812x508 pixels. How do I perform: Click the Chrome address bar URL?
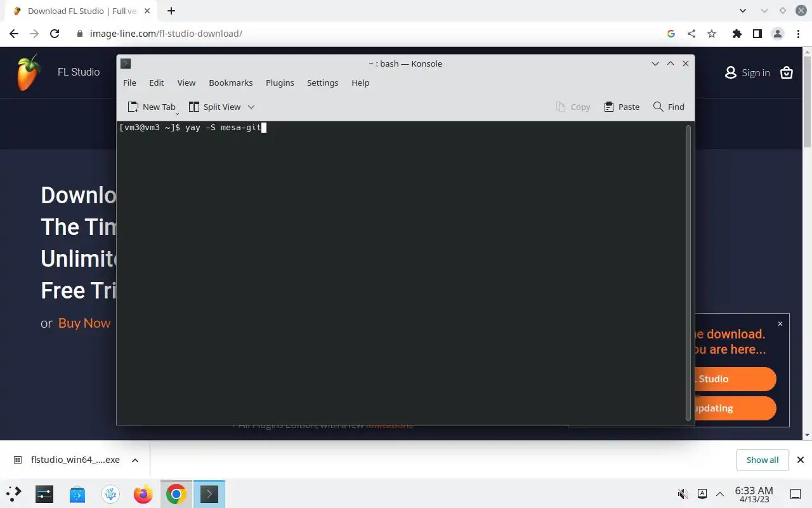tap(166, 34)
